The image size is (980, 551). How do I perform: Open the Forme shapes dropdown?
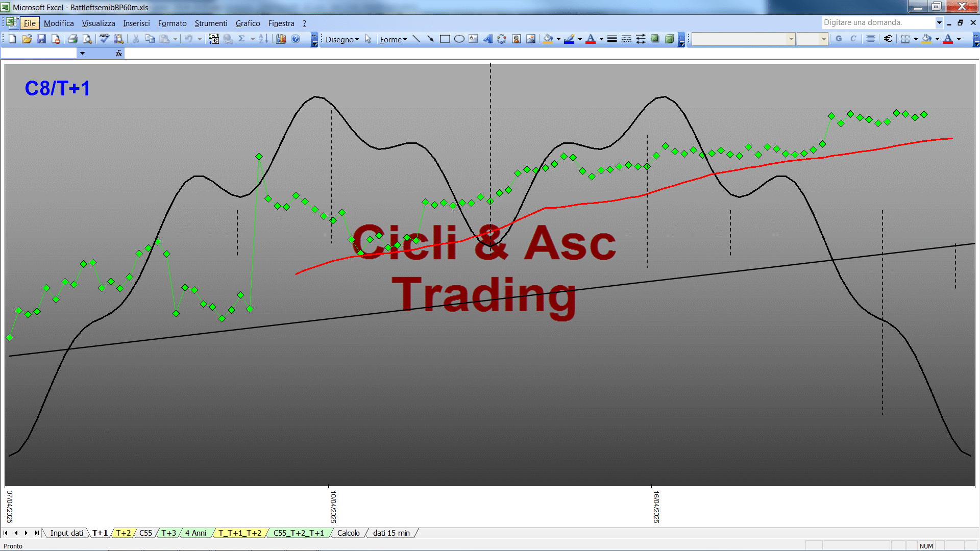coord(394,39)
